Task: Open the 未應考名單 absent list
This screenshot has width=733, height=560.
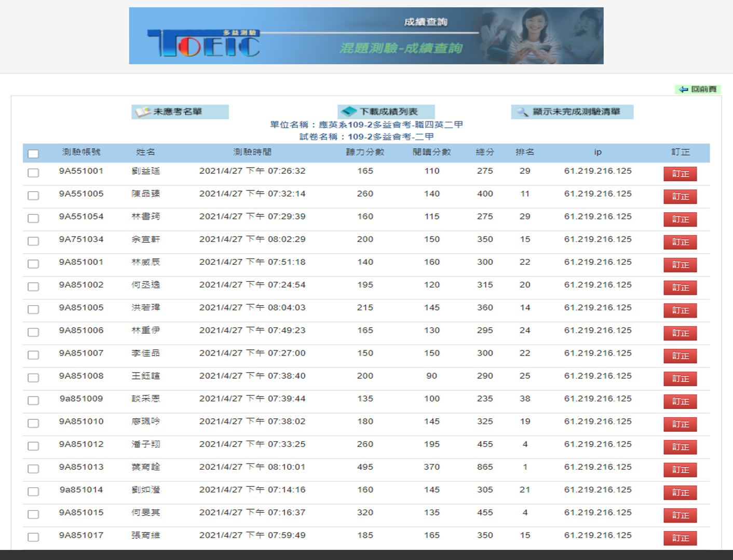Action: coord(180,112)
